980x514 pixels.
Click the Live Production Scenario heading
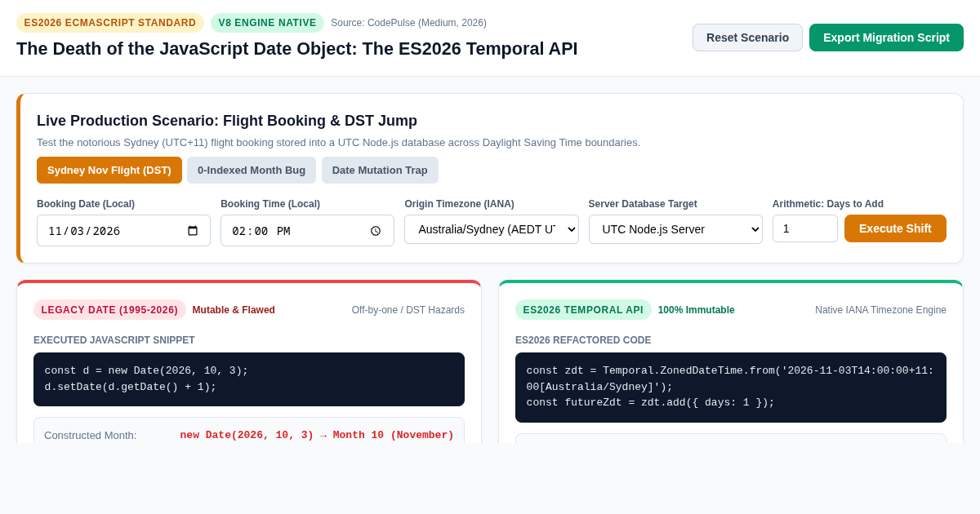point(227,121)
